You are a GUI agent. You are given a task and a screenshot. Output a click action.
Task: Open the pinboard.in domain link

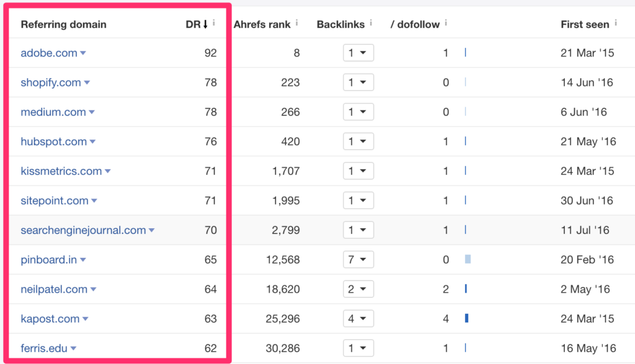(x=48, y=260)
